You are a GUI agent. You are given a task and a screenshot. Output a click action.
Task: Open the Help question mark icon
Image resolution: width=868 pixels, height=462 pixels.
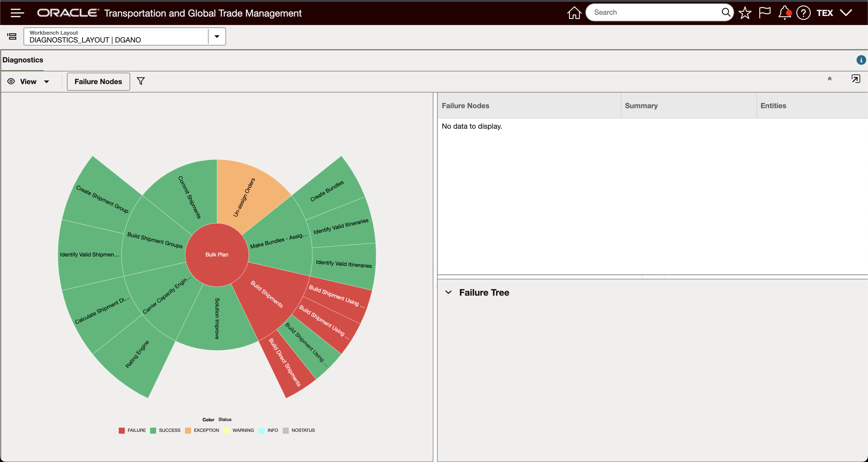click(x=803, y=13)
